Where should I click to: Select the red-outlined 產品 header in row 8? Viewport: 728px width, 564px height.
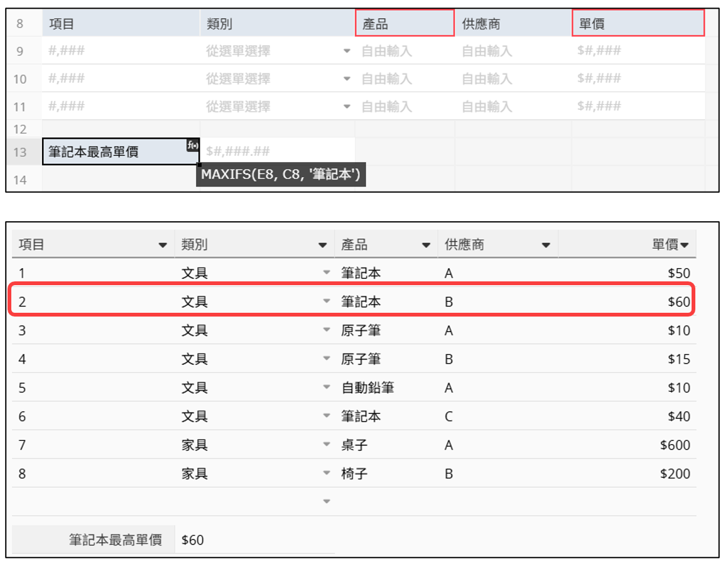tap(405, 24)
